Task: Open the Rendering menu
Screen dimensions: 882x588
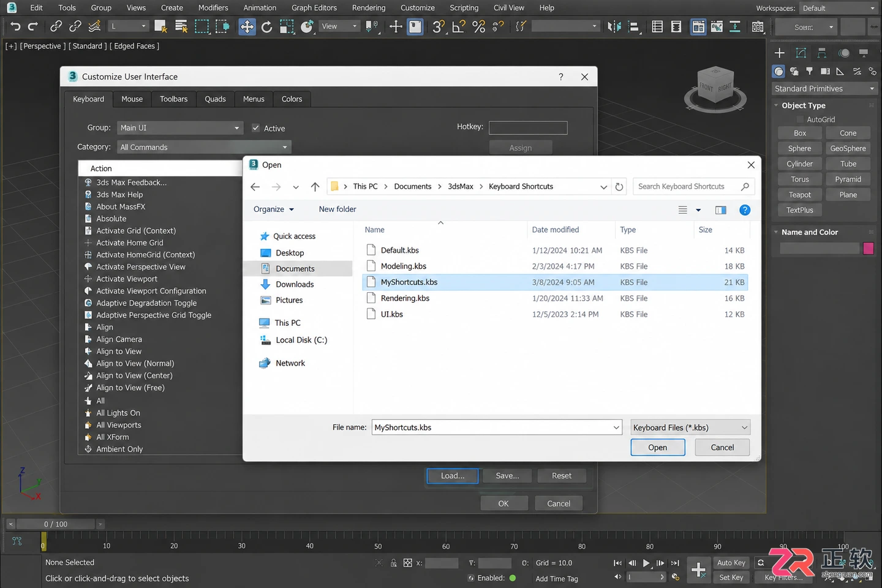Action: pyautogui.click(x=369, y=8)
